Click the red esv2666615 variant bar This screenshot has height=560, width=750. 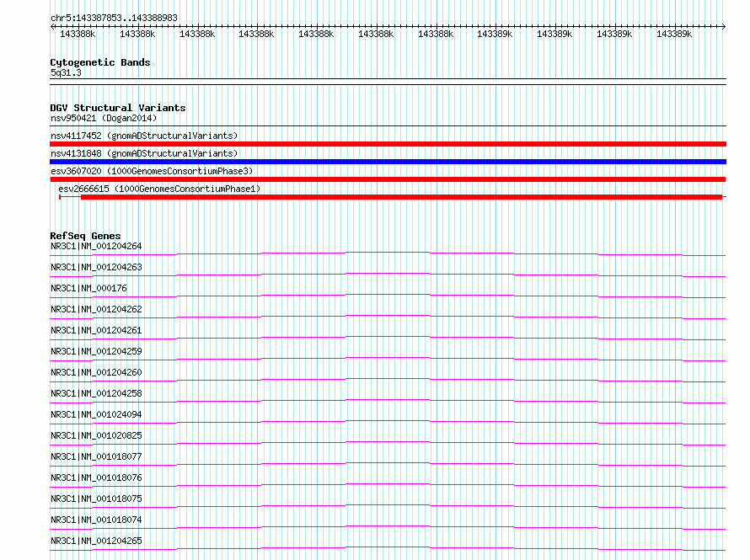(401, 197)
